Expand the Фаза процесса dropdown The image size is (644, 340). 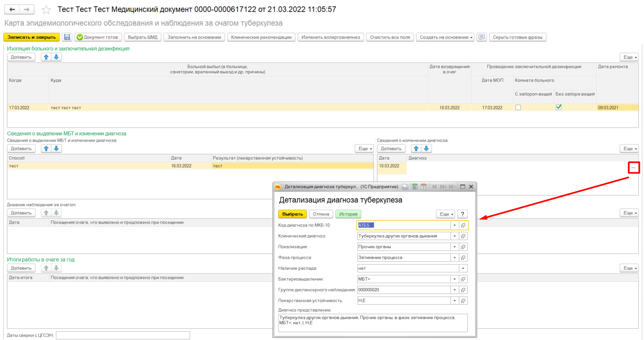click(x=455, y=258)
